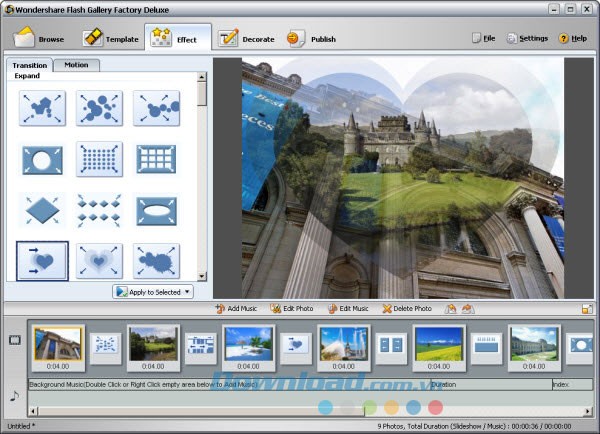
Task: Pick the multiple diamonds transition effect
Action: (99, 209)
